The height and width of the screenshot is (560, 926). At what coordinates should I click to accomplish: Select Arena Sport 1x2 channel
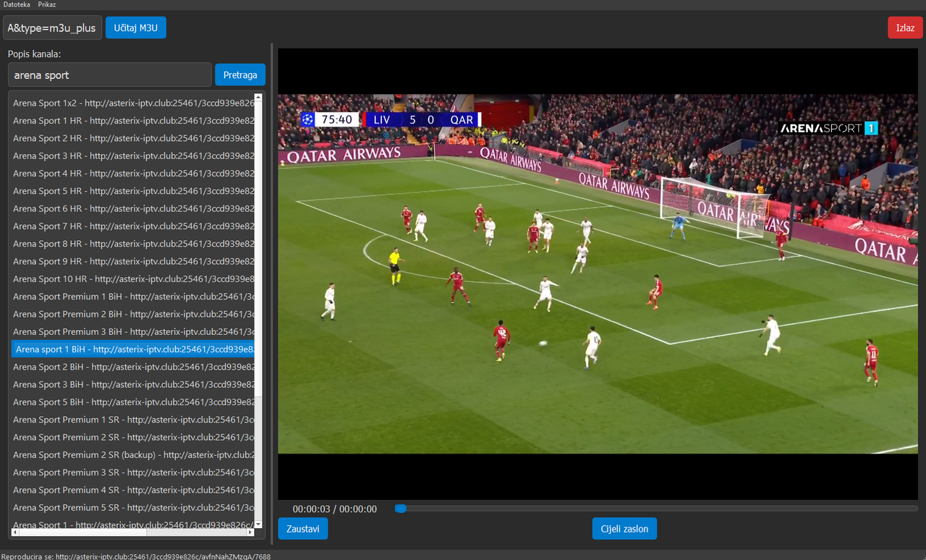coord(133,103)
